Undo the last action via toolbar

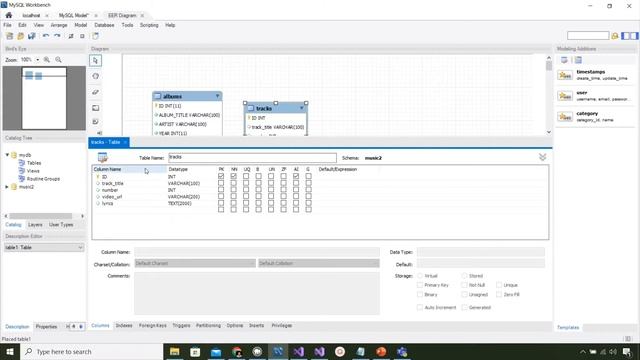(x=46, y=36)
